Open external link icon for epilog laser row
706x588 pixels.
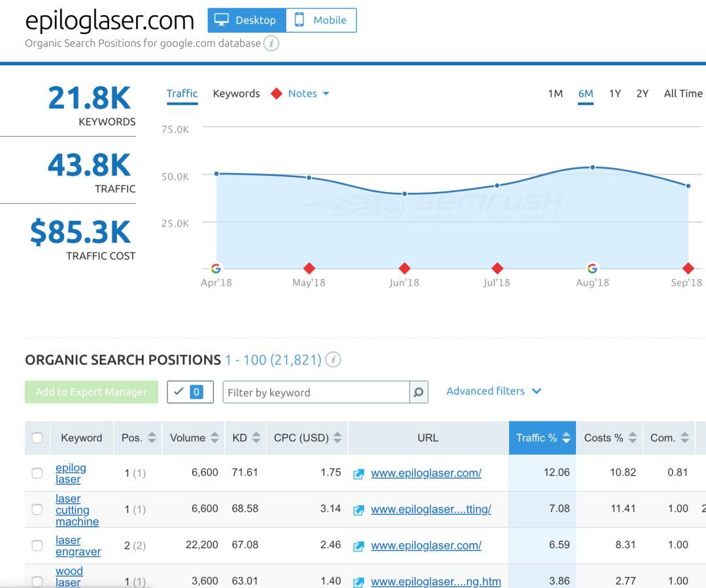click(x=358, y=474)
